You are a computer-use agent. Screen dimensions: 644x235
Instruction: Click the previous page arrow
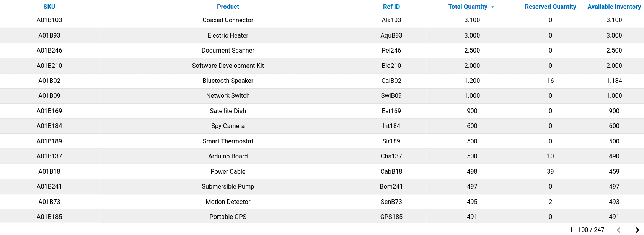point(619,230)
